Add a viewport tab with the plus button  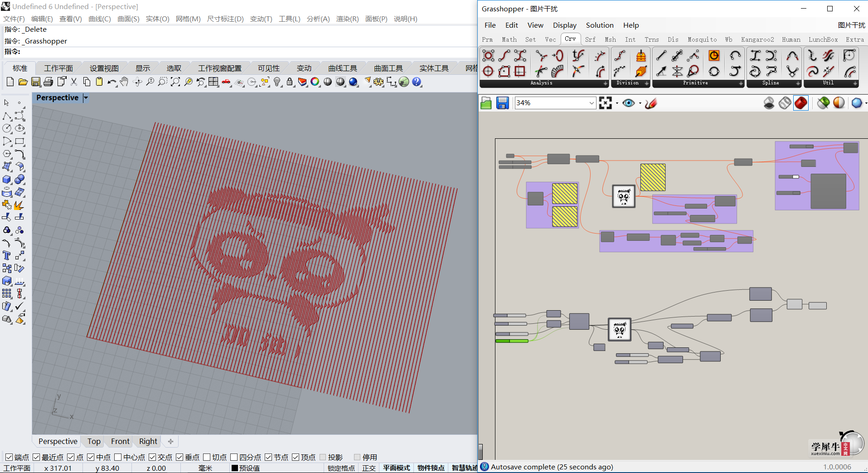(170, 441)
